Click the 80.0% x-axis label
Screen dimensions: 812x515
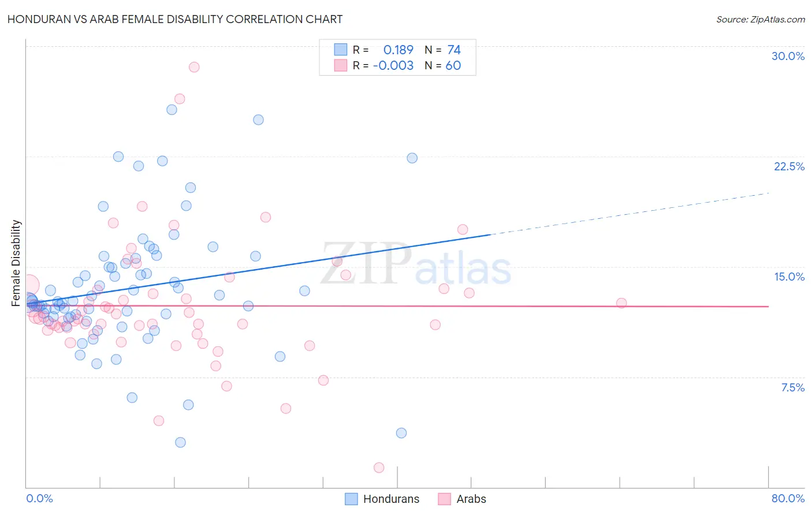click(788, 498)
